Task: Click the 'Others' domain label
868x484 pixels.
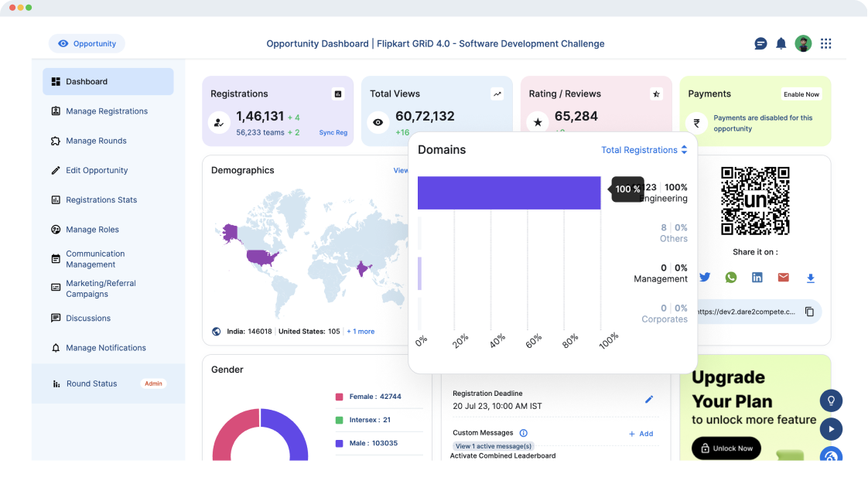Action: (673, 238)
